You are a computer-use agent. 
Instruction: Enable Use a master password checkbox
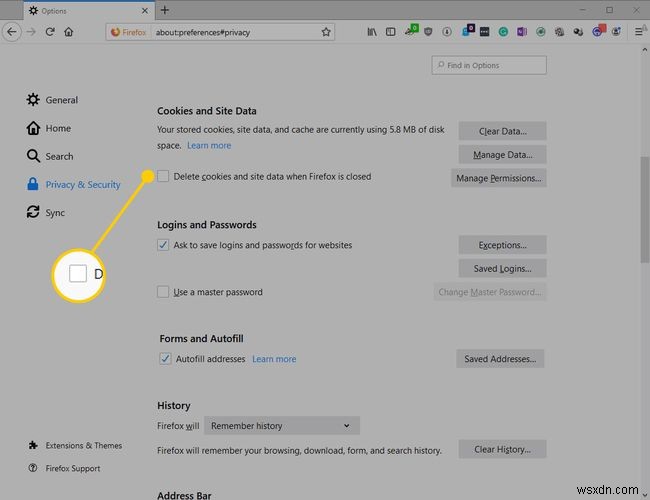click(163, 292)
